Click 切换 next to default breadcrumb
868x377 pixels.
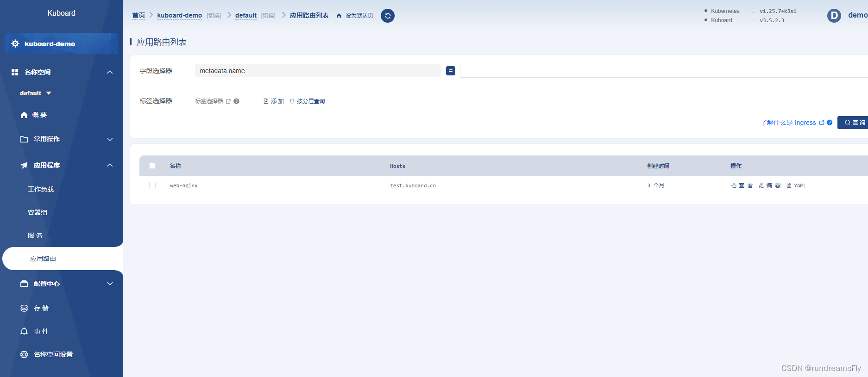(x=268, y=16)
